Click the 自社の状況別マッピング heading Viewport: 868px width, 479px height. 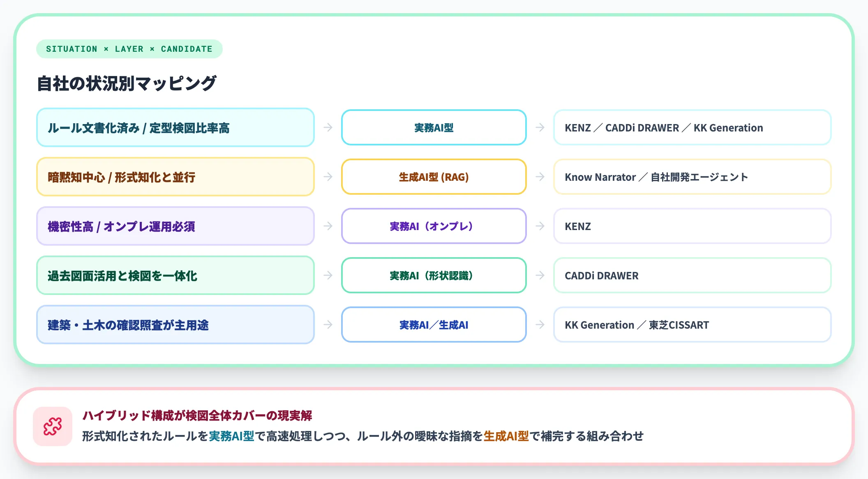(x=127, y=83)
